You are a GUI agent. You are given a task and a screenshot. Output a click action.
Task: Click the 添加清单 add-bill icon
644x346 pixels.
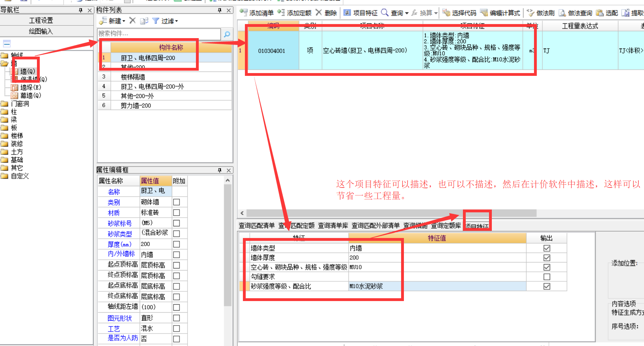[243, 12]
